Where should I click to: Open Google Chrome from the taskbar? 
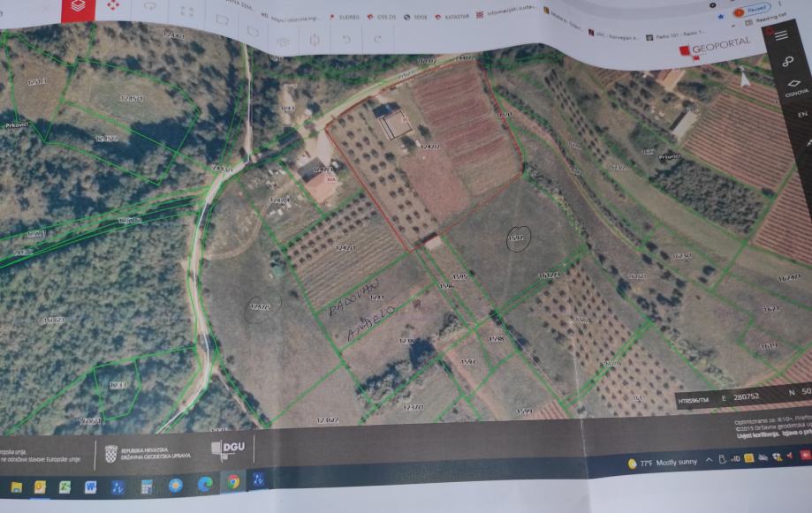click(x=233, y=482)
